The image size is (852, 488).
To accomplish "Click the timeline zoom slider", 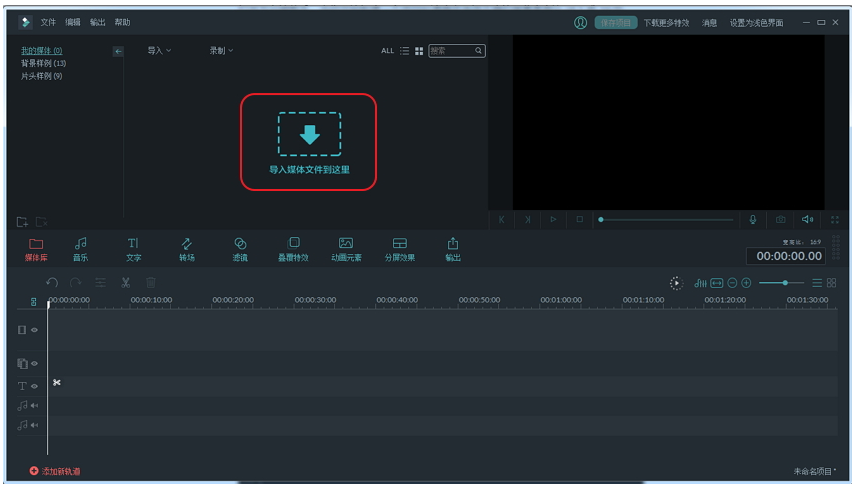I will coord(781,283).
